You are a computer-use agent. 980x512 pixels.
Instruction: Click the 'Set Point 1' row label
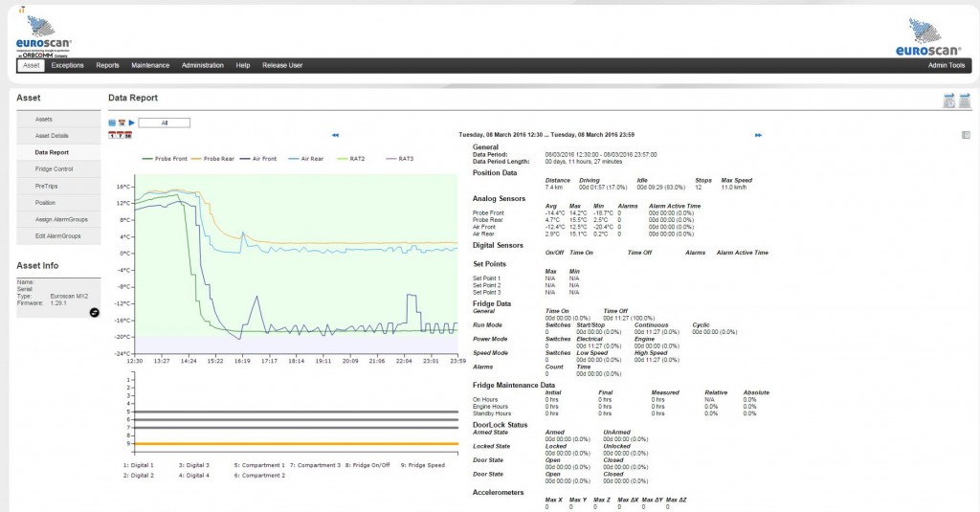pyautogui.click(x=486, y=278)
